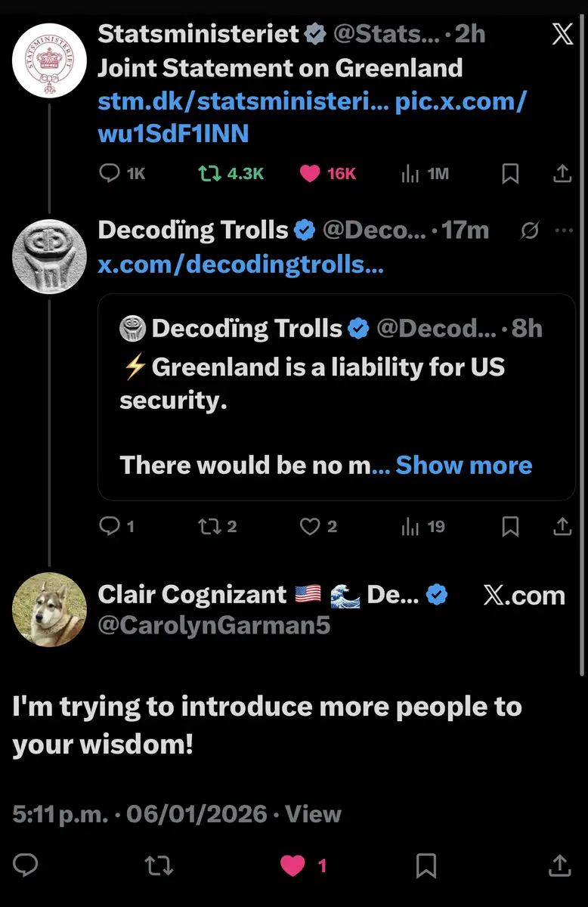Open the X logo at top right
This screenshot has height=907, width=588.
coord(562,35)
